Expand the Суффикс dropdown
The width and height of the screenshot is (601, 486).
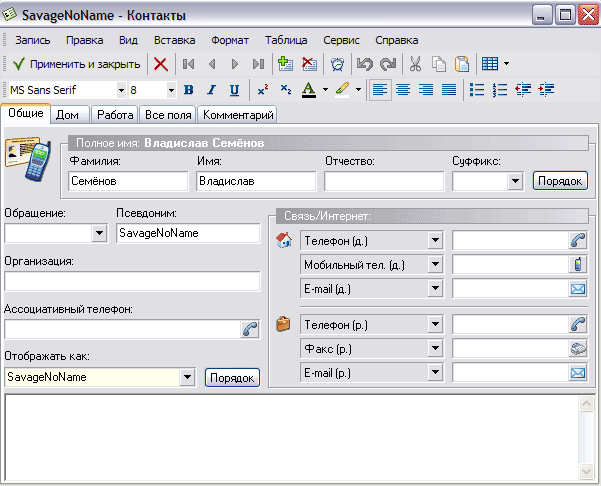pyautogui.click(x=516, y=182)
